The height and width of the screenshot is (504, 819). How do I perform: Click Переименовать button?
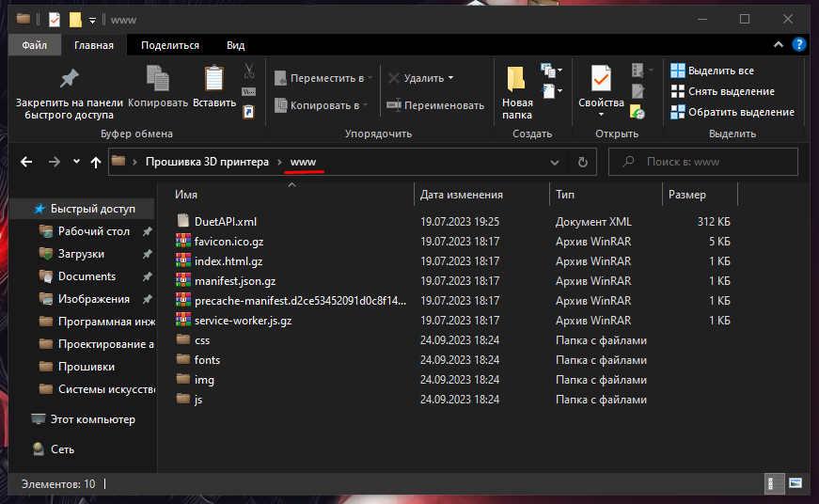(435, 105)
